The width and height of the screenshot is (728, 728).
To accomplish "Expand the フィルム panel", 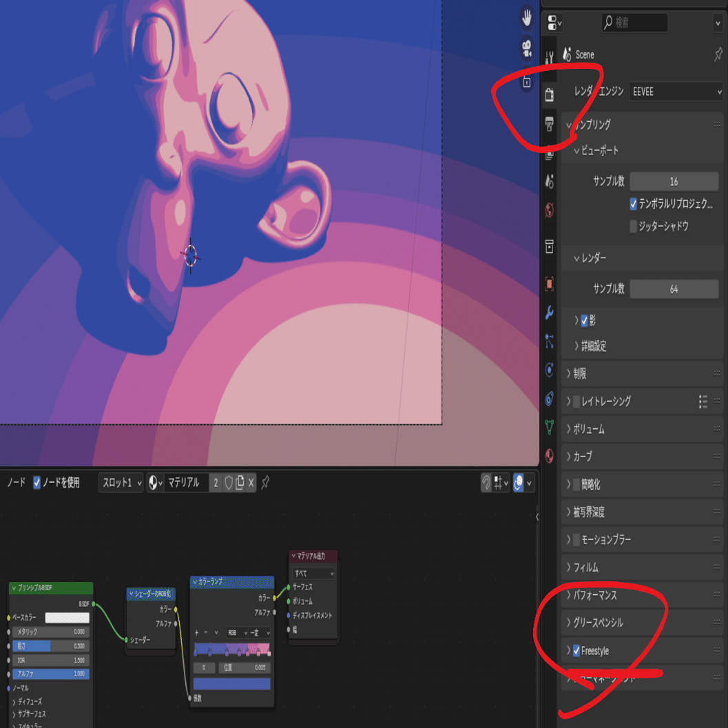I will [x=643, y=568].
